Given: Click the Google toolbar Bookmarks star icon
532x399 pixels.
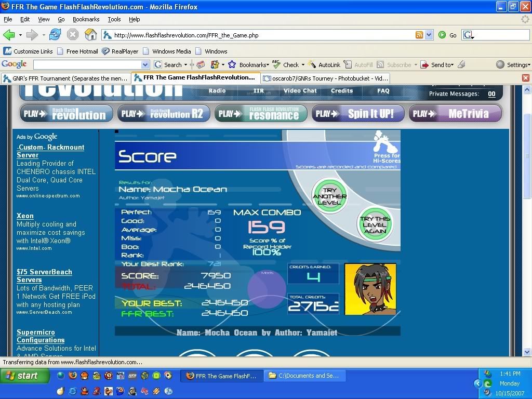Looking at the screenshot, I should (233, 65).
